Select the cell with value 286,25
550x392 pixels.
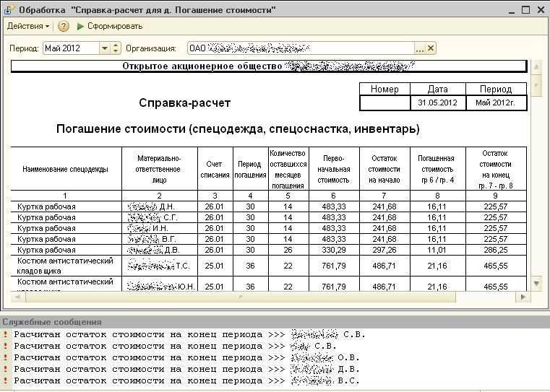pyautogui.click(x=496, y=250)
